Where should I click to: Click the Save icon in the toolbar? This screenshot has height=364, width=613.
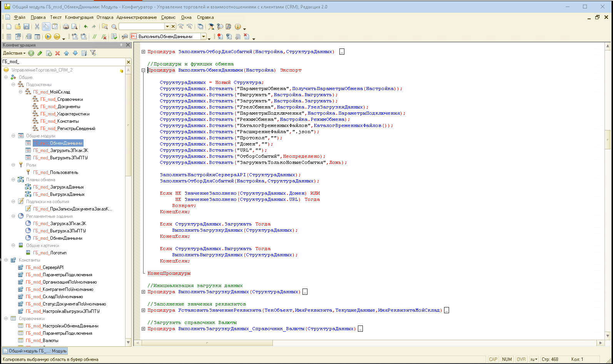point(27,27)
